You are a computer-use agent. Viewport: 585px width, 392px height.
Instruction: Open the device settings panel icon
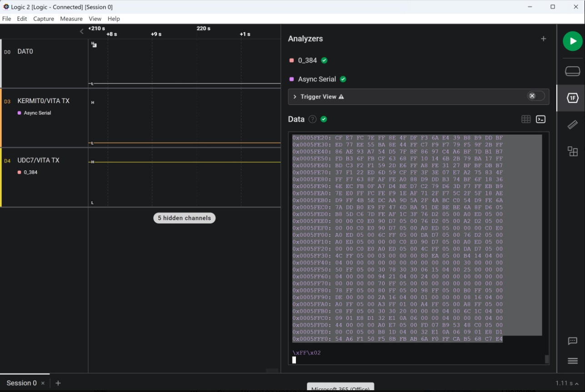[572, 71]
